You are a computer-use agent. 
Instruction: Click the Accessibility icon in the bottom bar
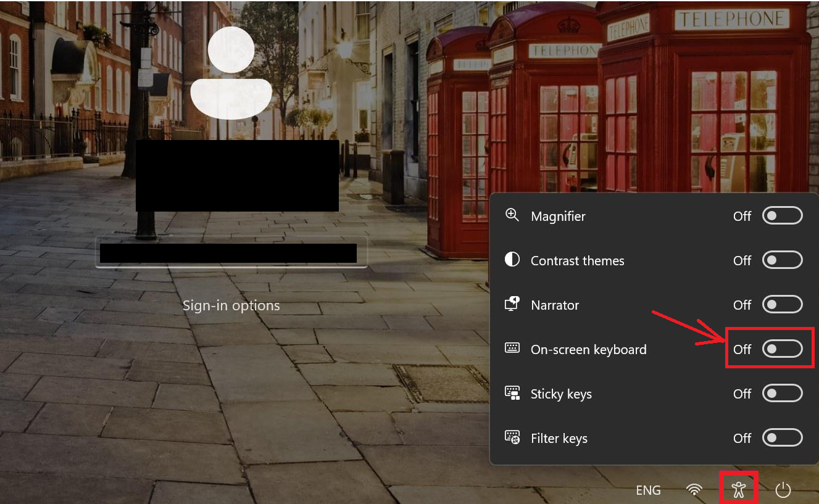[739, 490]
